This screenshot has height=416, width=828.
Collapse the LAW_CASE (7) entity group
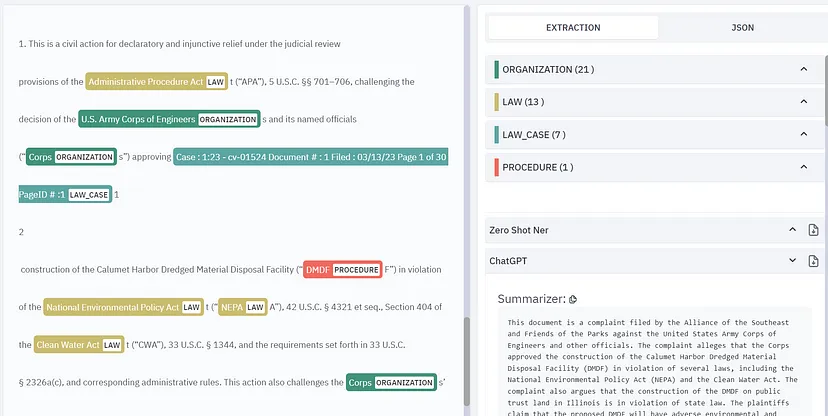[x=804, y=134]
